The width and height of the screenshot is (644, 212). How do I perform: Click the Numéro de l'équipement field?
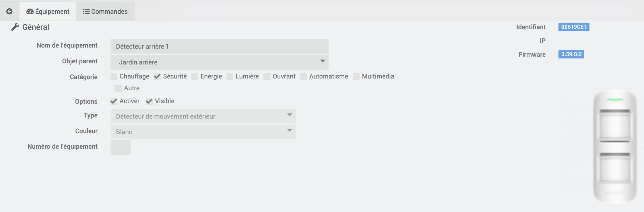coord(121,147)
